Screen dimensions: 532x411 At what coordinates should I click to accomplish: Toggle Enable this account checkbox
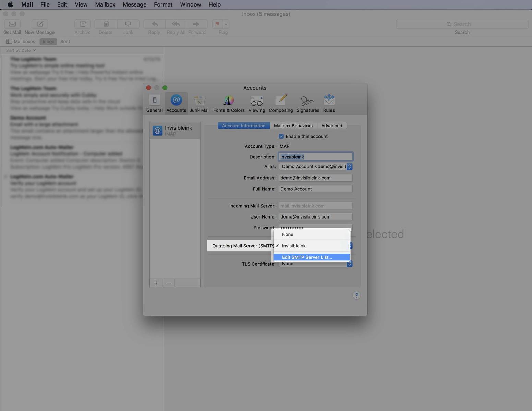[281, 136]
